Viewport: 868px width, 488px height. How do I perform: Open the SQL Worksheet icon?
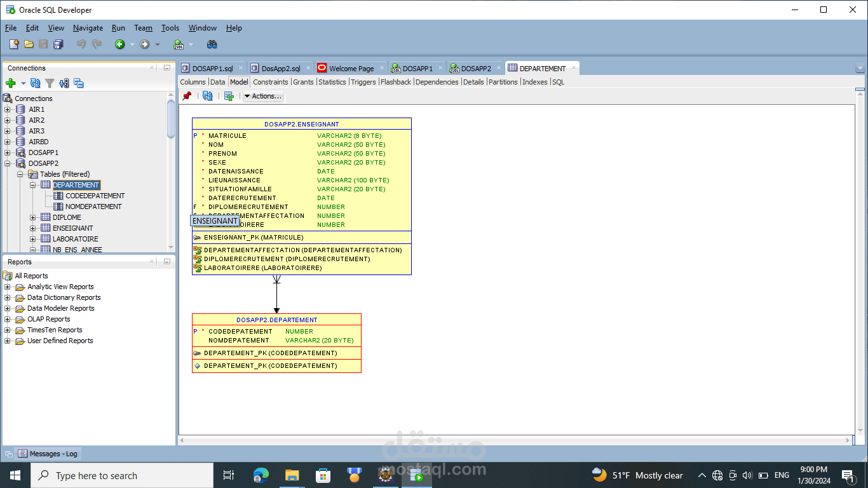(179, 44)
